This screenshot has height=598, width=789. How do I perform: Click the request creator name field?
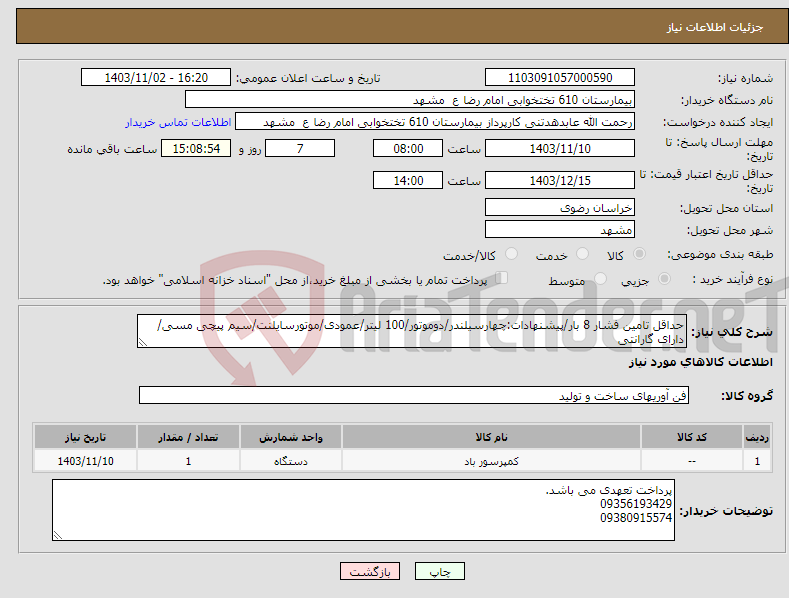click(435, 122)
